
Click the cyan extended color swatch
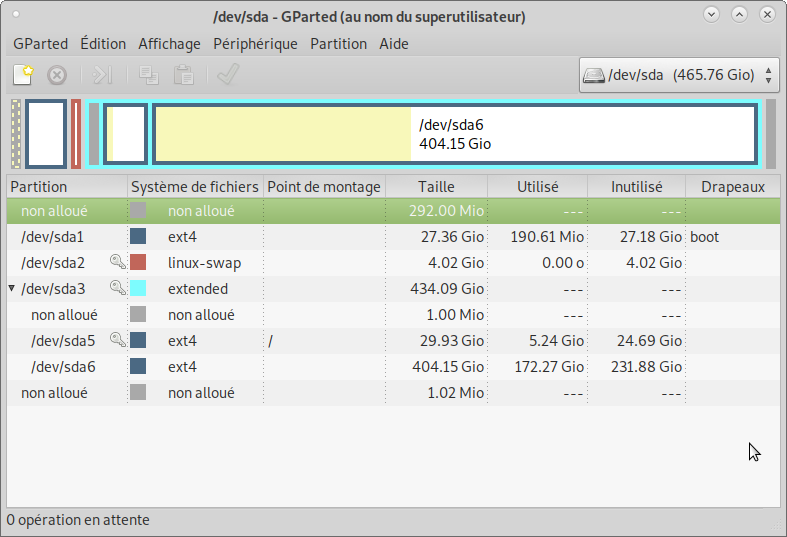pos(138,288)
